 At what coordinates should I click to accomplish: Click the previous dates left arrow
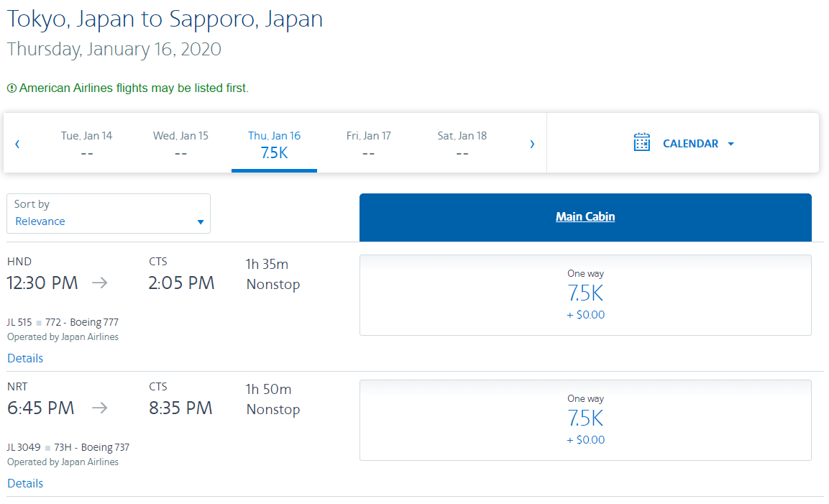(17, 144)
